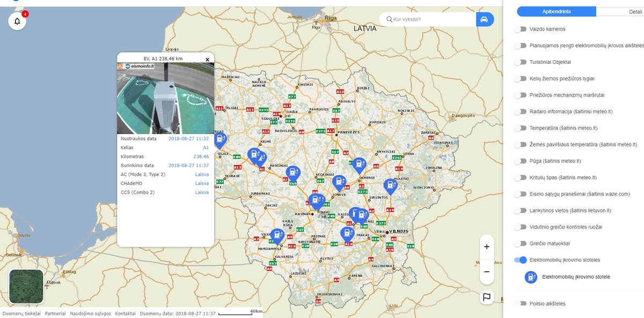The height and width of the screenshot is (318, 644).
Task: Zoom in with the plus button
Action: tap(486, 247)
